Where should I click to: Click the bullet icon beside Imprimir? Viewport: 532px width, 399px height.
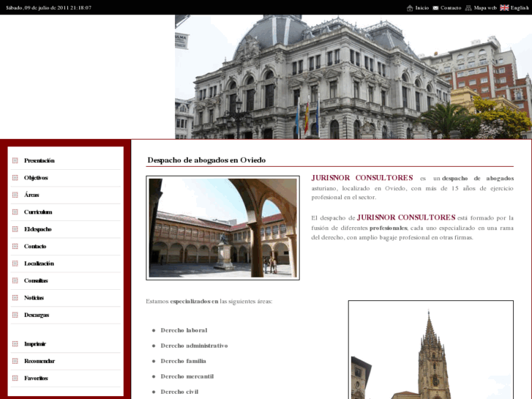tap(15, 344)
